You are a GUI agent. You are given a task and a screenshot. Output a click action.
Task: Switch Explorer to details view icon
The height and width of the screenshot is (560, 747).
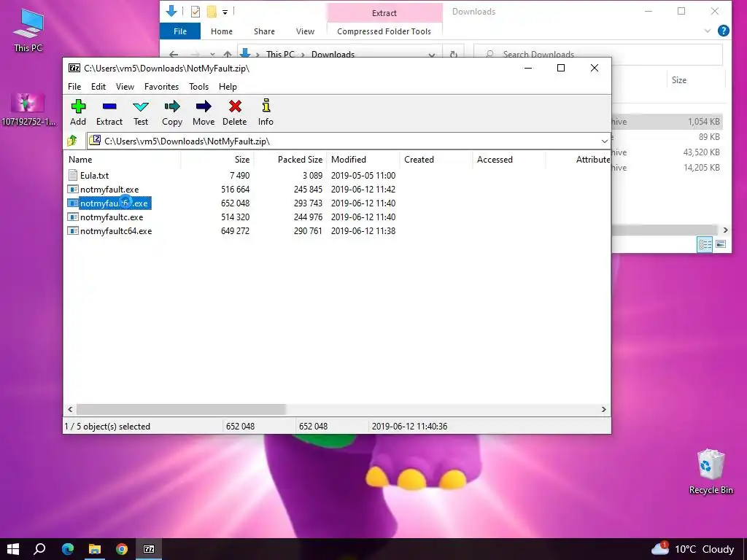click(x=705, y=244)
